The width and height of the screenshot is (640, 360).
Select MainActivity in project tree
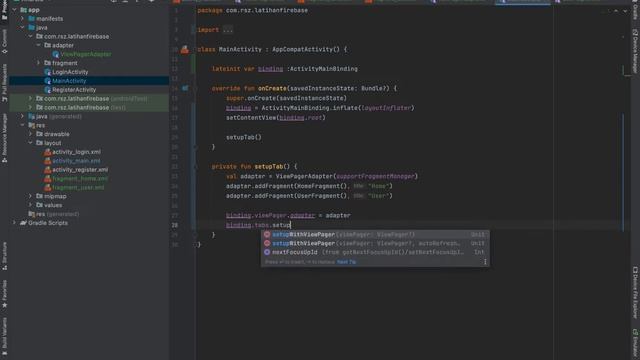(89, 81)
